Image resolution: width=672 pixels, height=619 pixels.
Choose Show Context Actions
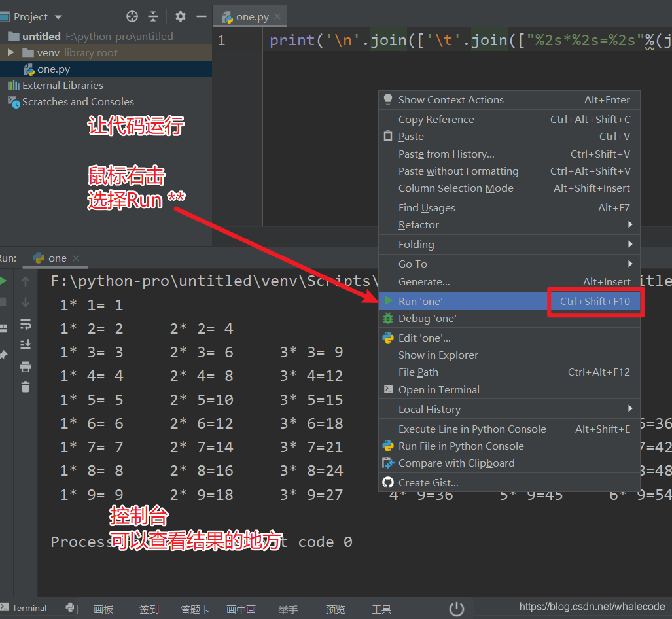click(509, 100)
